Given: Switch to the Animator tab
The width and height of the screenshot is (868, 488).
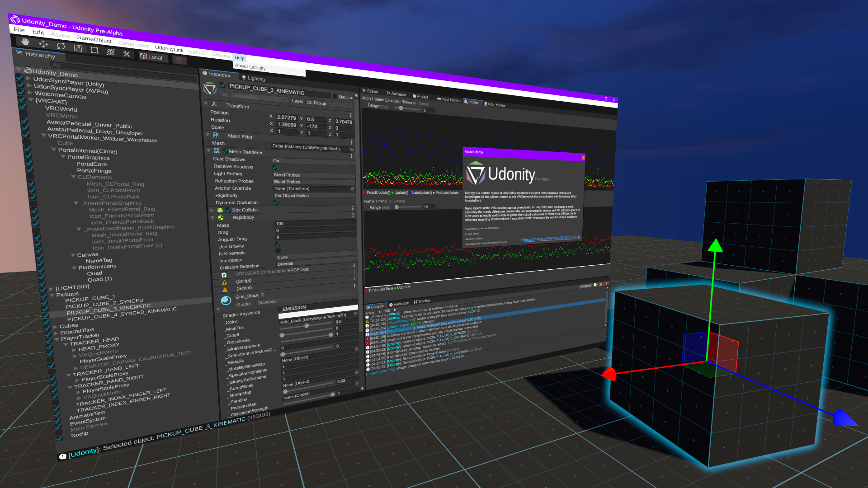Looking at the screenshot, I should tap(396, 94).
